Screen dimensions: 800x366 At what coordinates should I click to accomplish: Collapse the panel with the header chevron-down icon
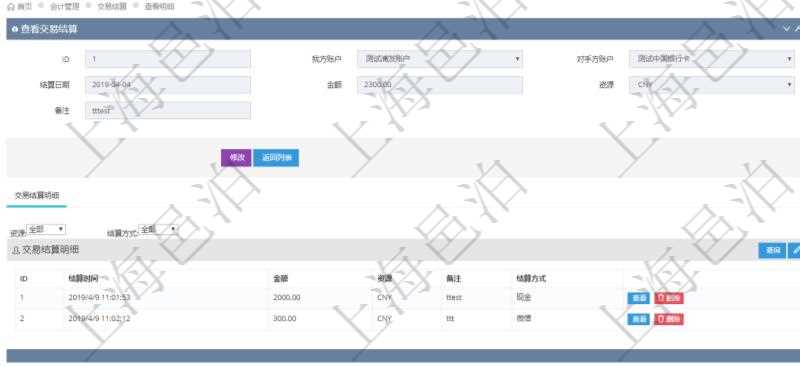pyautogui.click(x=786, y=29)
